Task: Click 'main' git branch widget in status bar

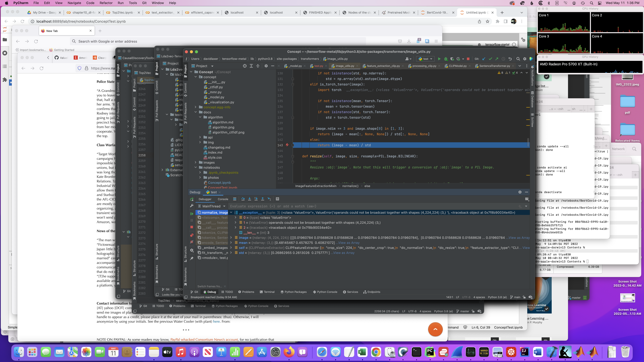Action: [515, 297]
